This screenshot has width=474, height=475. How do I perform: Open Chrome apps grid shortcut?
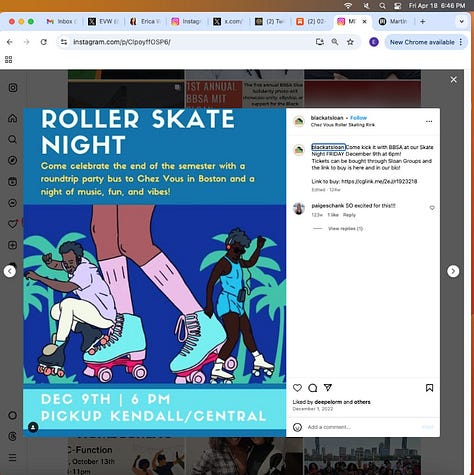point(9,59)
